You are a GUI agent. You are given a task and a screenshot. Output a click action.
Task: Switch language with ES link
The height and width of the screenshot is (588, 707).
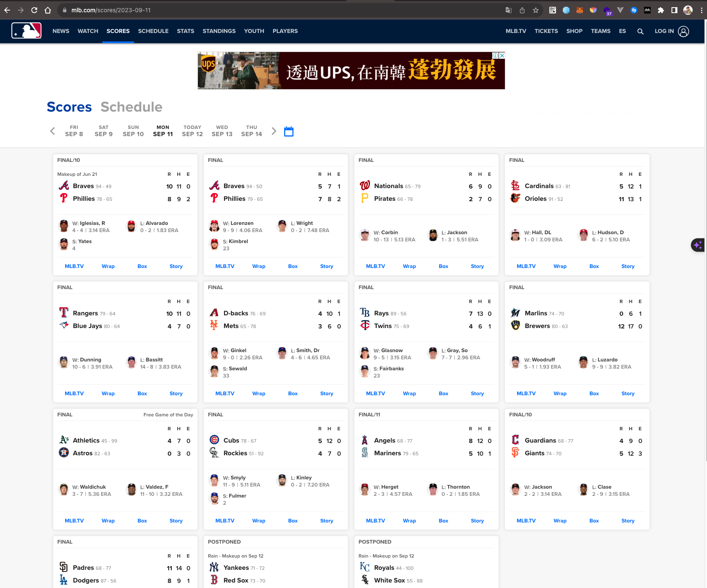(622, 31)
